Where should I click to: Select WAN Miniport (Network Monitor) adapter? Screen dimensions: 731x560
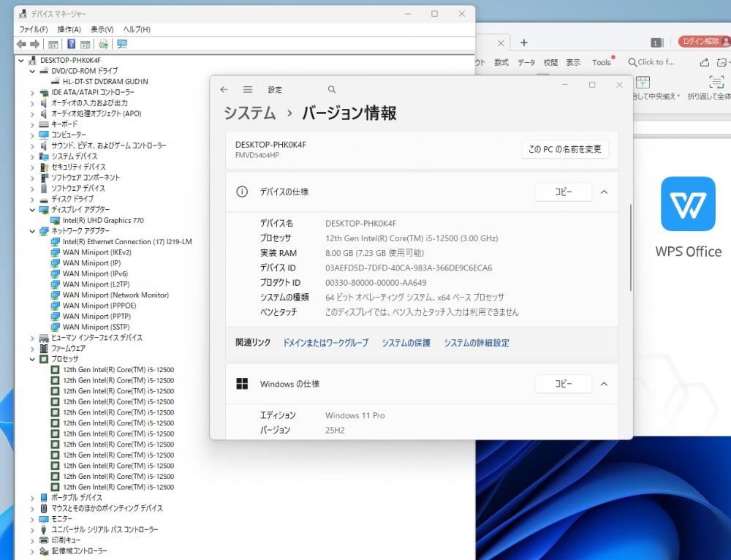pyautogui.click(x=115, y=295)
